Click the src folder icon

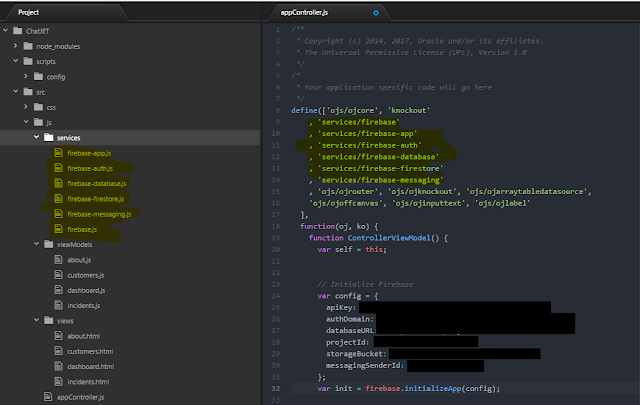(28, 91)
